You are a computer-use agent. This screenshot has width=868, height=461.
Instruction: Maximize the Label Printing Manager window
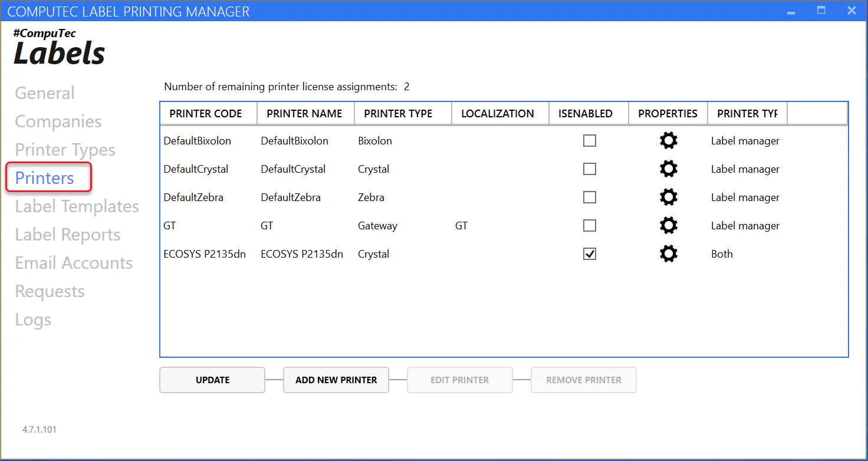click(821, 11)
